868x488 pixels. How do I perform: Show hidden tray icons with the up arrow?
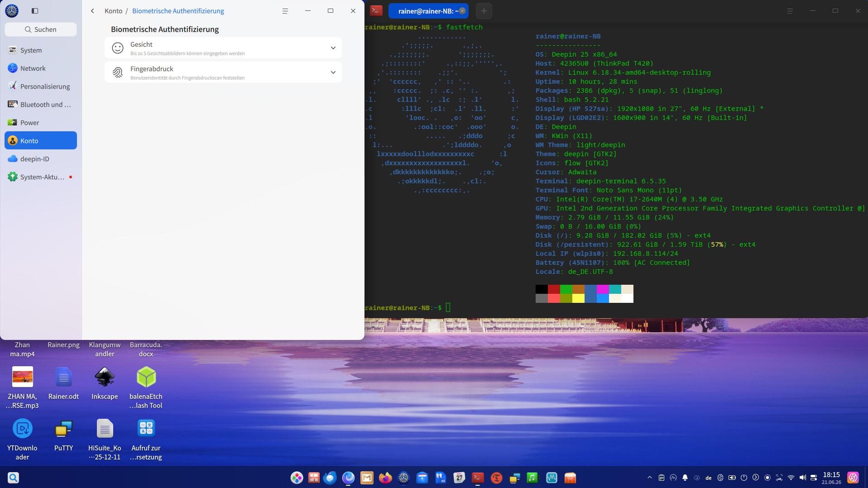(x=650, y=478)
